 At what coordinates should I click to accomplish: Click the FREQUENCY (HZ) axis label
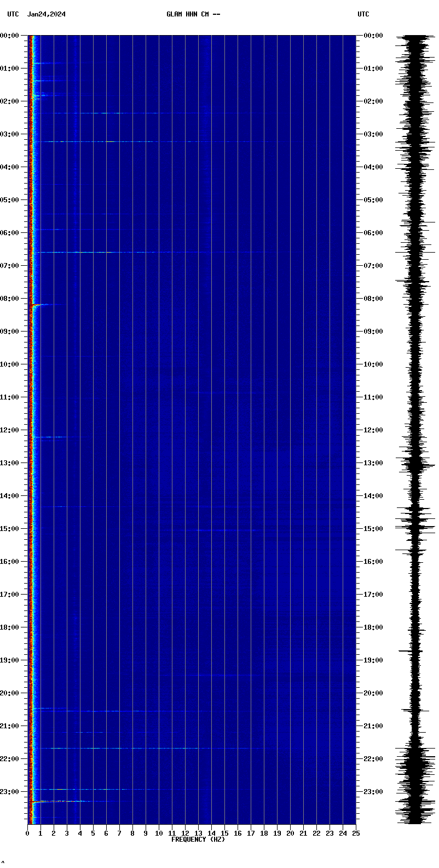(x=198, y=840)
